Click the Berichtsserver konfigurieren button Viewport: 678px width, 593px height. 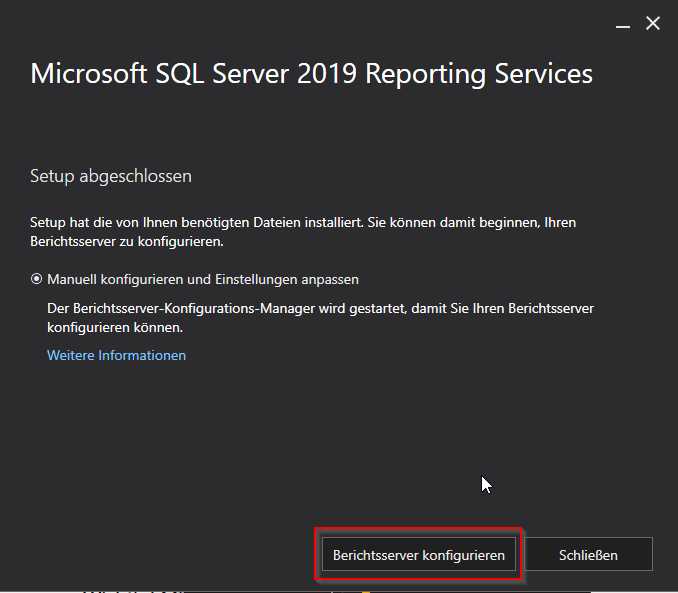click(x=418, y=554)
